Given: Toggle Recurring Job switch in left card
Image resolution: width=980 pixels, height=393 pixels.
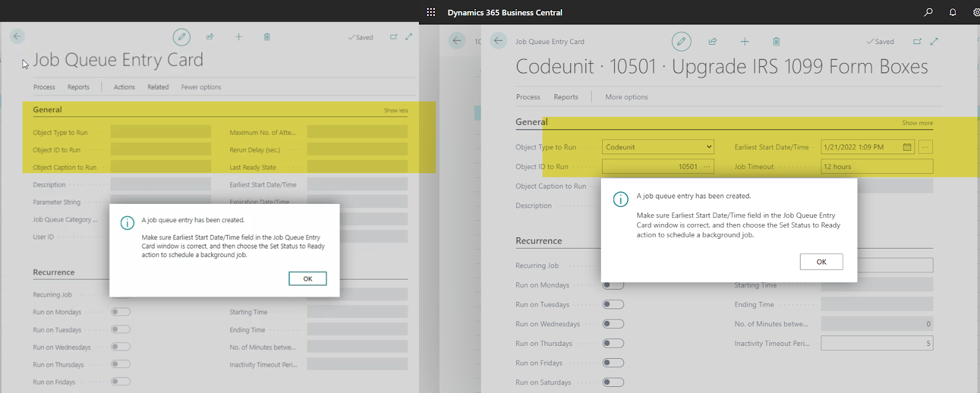Looking at the screenshot, I should (121, 294).
